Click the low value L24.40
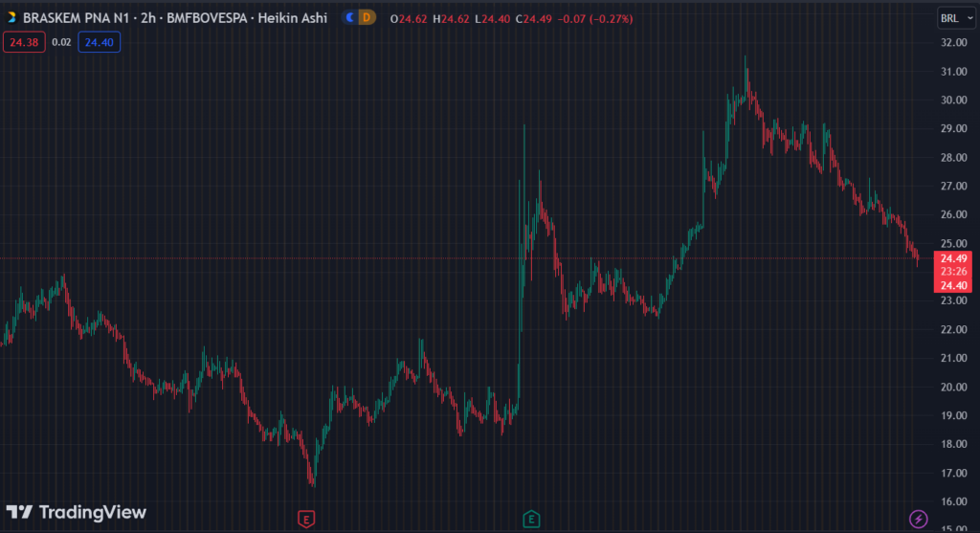Screen dimensions: 980x533 (493, 19)
